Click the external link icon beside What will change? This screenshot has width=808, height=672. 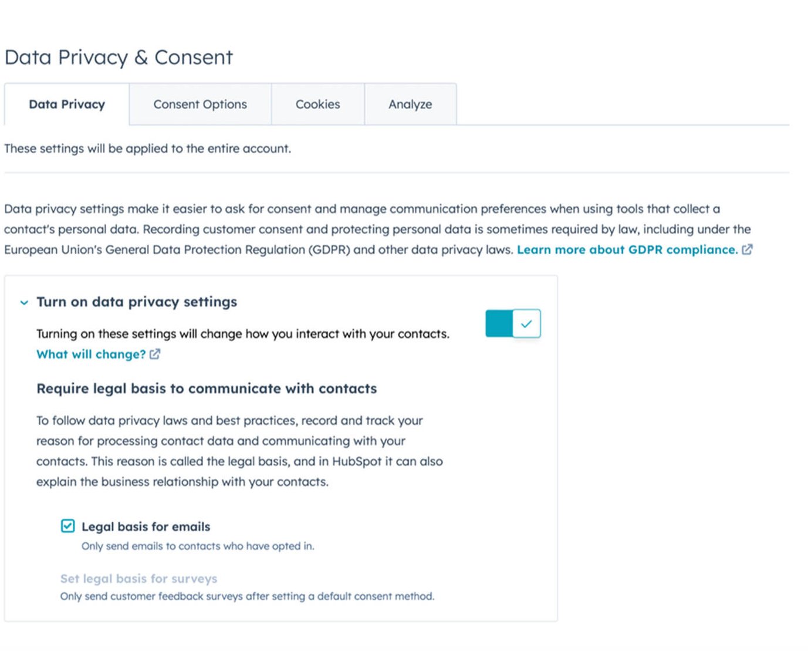pos(154,354)
